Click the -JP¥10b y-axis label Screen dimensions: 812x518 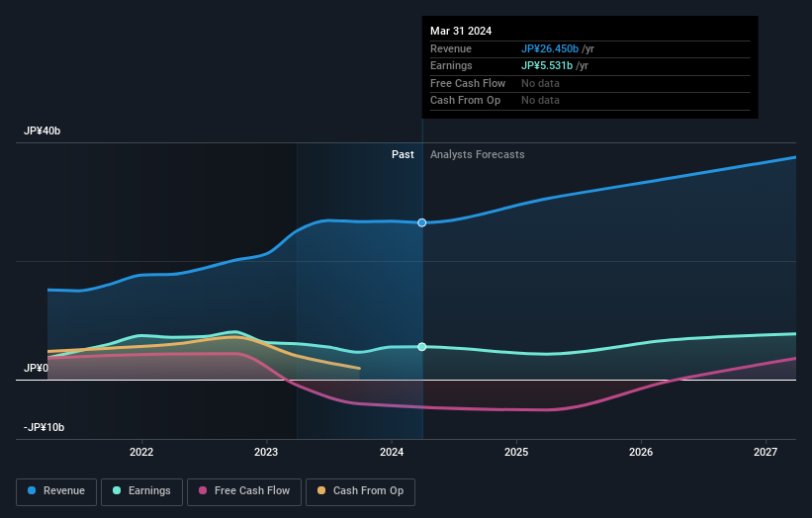pos(45,427)
